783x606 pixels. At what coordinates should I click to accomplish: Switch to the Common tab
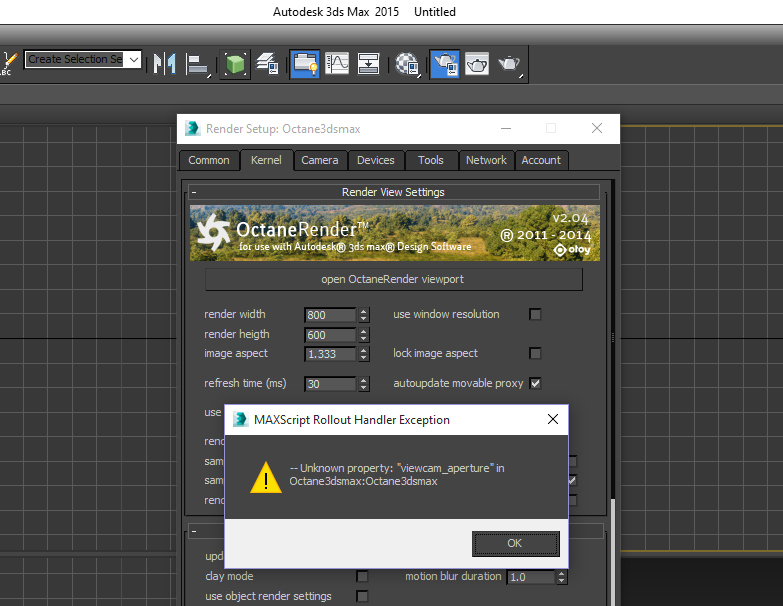[x=209, y=160]
